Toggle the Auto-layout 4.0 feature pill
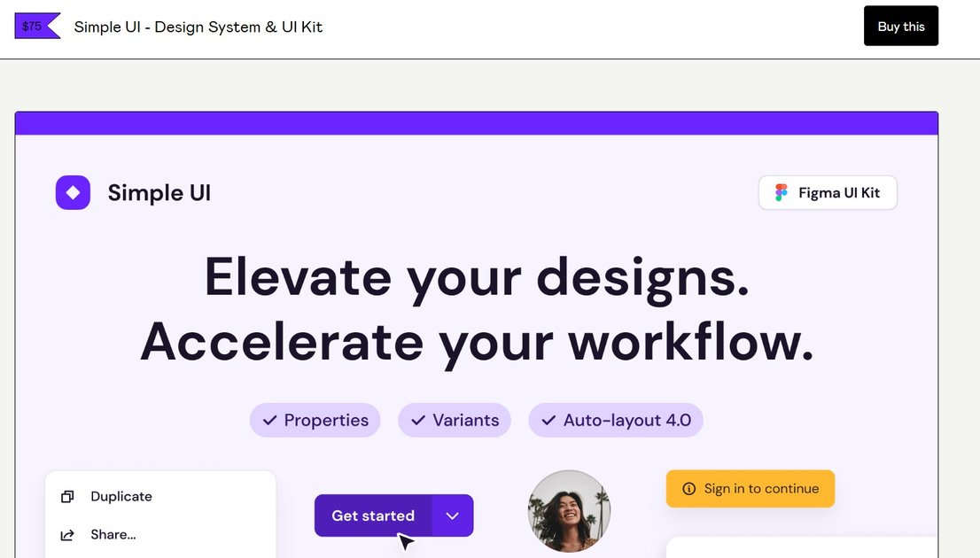This screenshot has height=558, width=980. (x=616, y=420)
